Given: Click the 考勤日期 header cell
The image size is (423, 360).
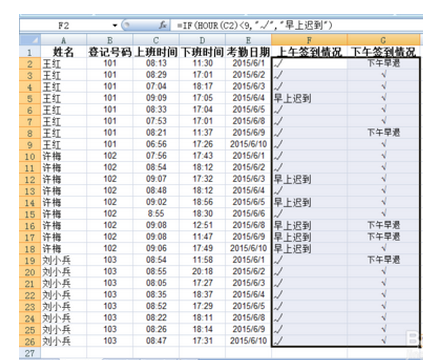Looking at the screenshot, I should (248, 52).
